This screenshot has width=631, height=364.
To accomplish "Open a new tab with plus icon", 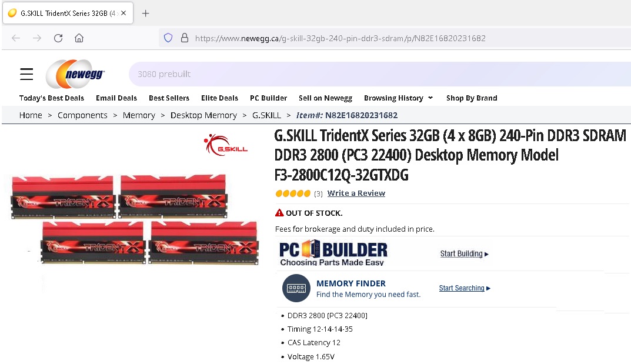I will coord(146,14).
